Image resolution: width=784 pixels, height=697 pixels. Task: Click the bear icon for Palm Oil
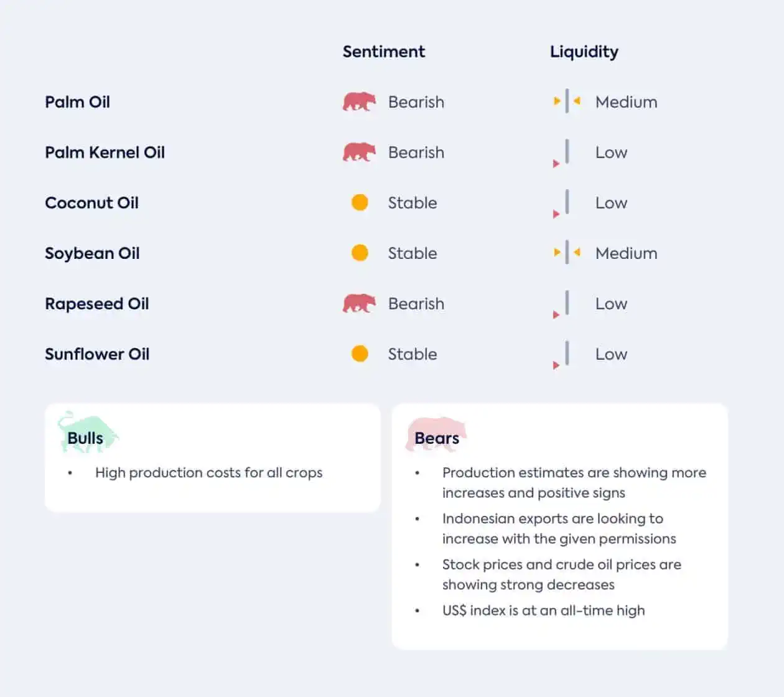359,101
